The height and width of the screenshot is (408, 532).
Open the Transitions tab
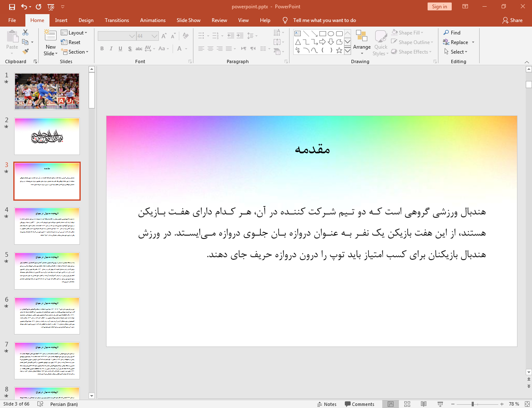117,20
